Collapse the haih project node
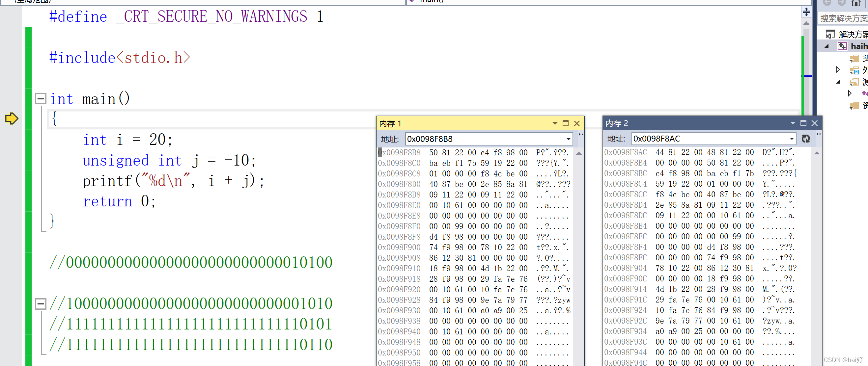This screenshot has width=868, height=366. pyautogui.click(x=826, y=46)
